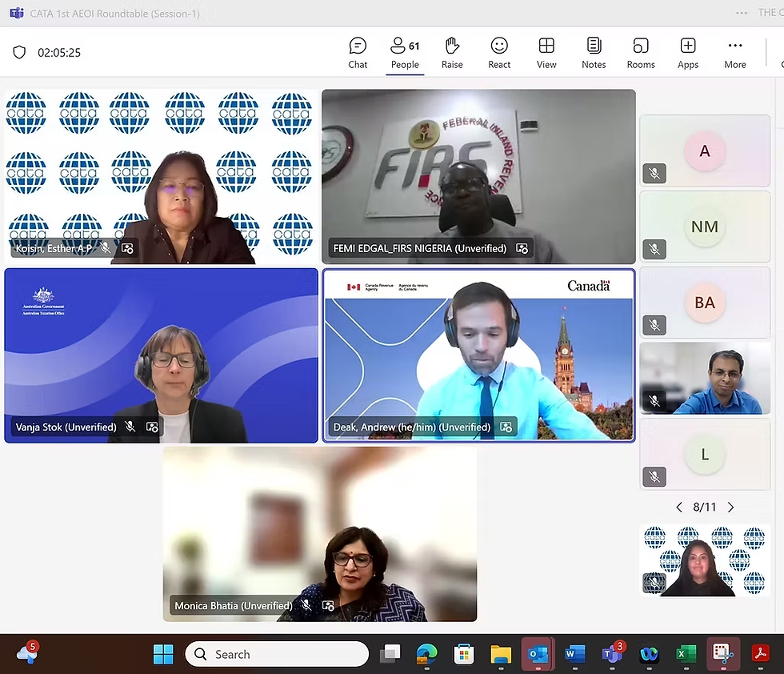Change the meeting View layout
This screenshot has height=674, width=784.
tap(546, 53)
